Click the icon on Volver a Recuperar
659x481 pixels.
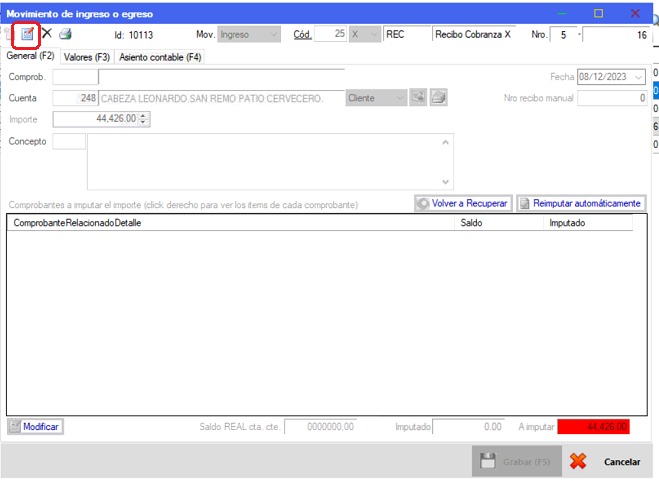click(x=424, y=203)
